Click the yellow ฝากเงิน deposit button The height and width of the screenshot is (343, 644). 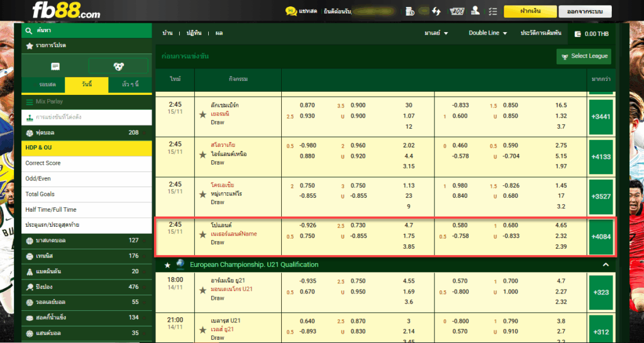[x=530, y=11]
